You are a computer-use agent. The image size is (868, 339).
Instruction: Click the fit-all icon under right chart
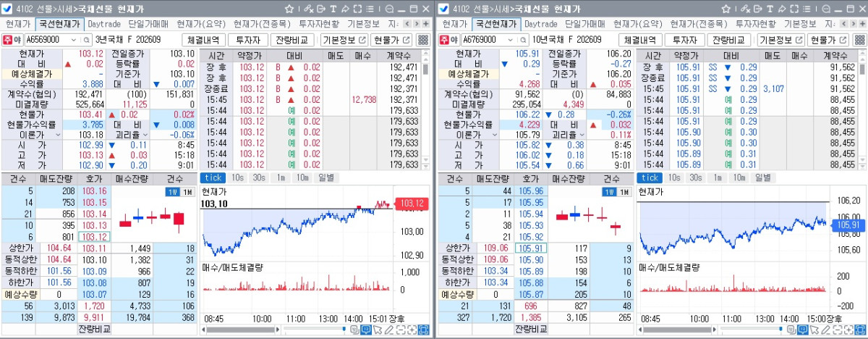[860, 330]
